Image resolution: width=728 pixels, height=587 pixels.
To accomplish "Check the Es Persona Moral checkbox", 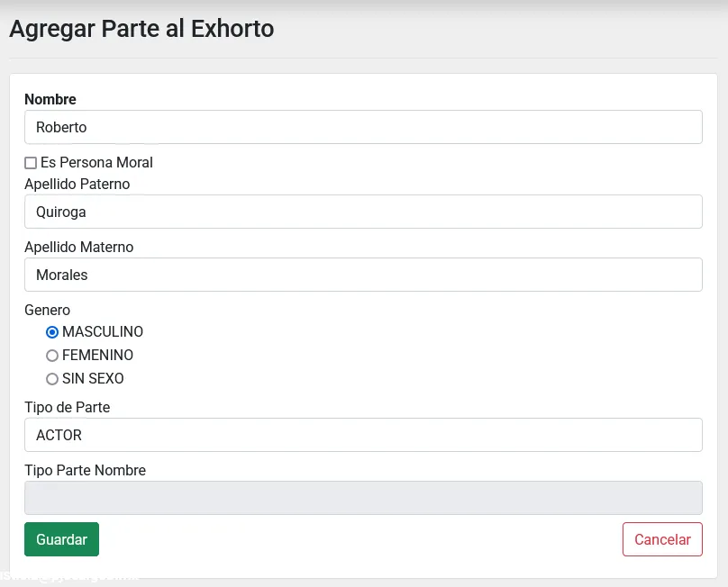I will click(x=30, y=163).
